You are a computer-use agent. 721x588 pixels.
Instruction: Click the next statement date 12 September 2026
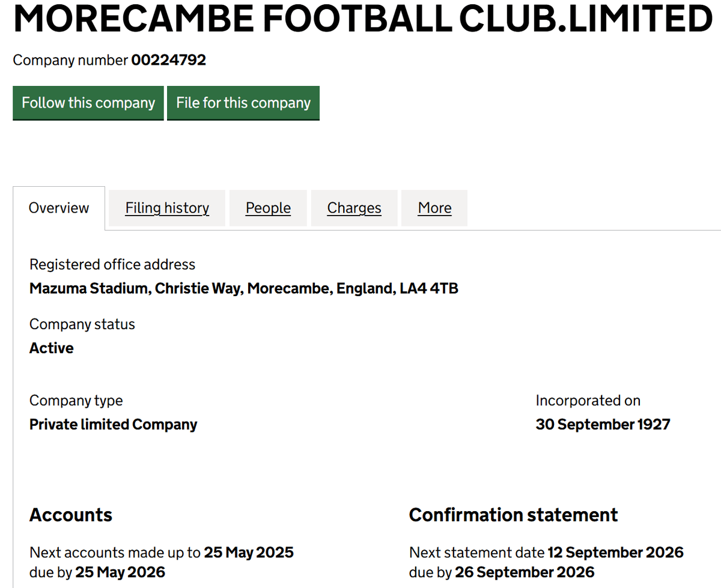[x=615, y=552]
